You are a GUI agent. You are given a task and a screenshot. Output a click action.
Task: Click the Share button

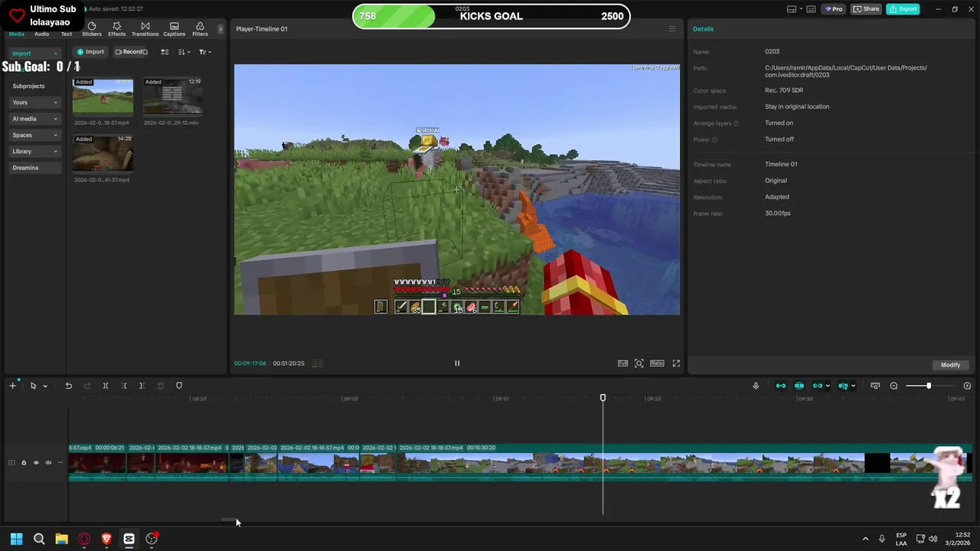[x=867, y=9]
